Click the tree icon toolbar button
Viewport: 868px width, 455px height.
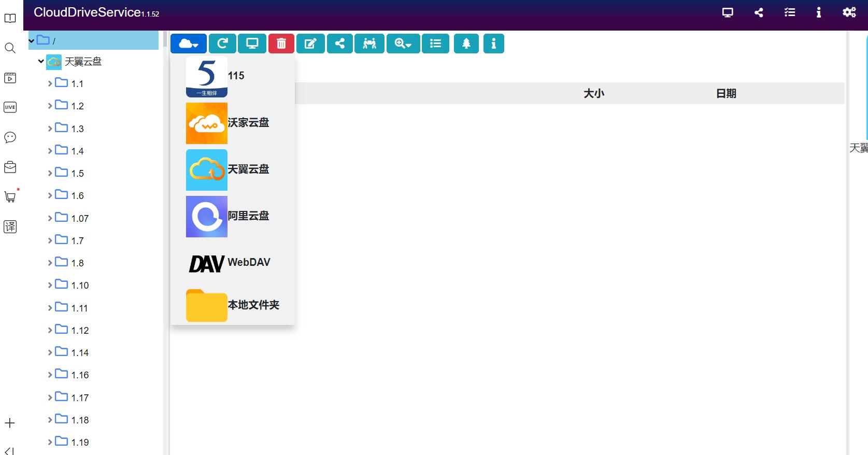coord(466,44)
